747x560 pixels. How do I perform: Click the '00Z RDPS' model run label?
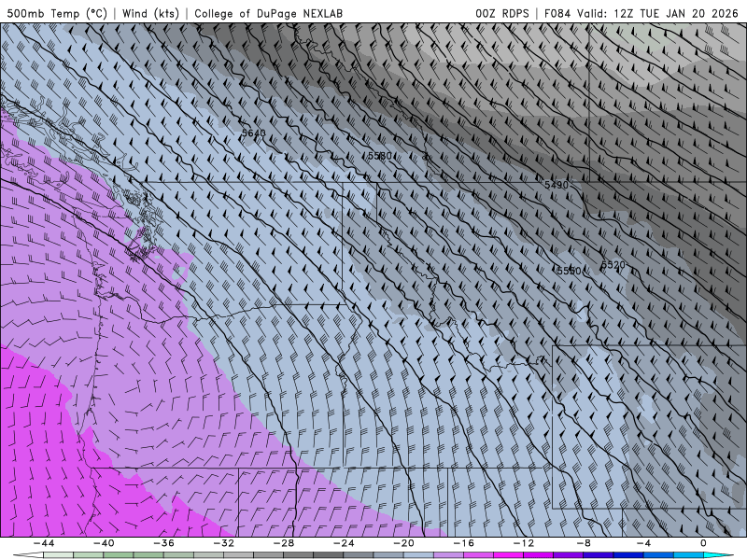502,13
